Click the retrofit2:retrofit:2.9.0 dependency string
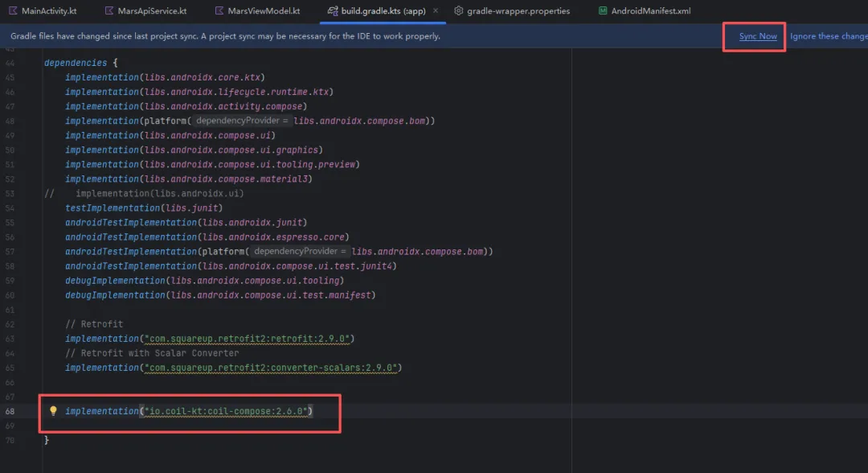The image size is (868, 473). pos(247,339)
